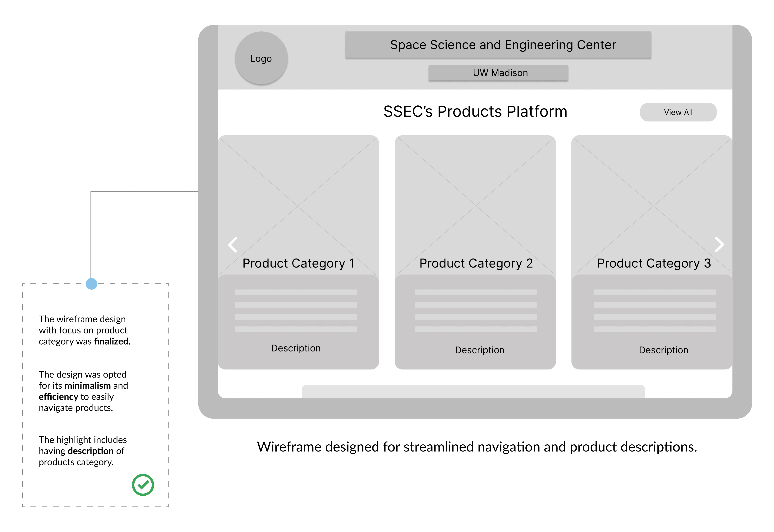The image size is (774, 532).
Task: Click the Product Category 3 title
Action: (654, 263)
